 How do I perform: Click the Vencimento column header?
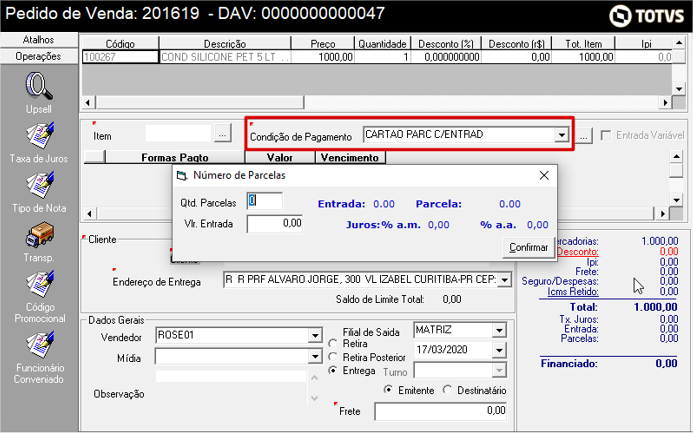pyautogui.click(x=350, y=157)
